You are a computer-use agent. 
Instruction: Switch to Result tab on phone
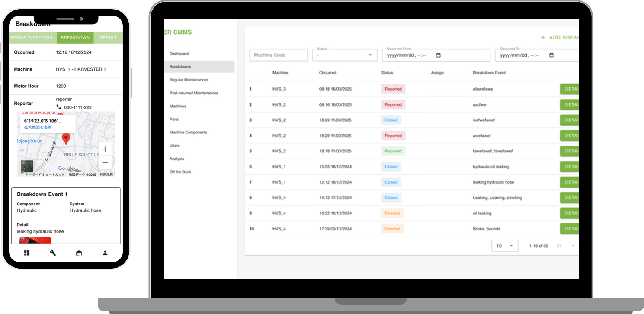click(x=108, y=38)
